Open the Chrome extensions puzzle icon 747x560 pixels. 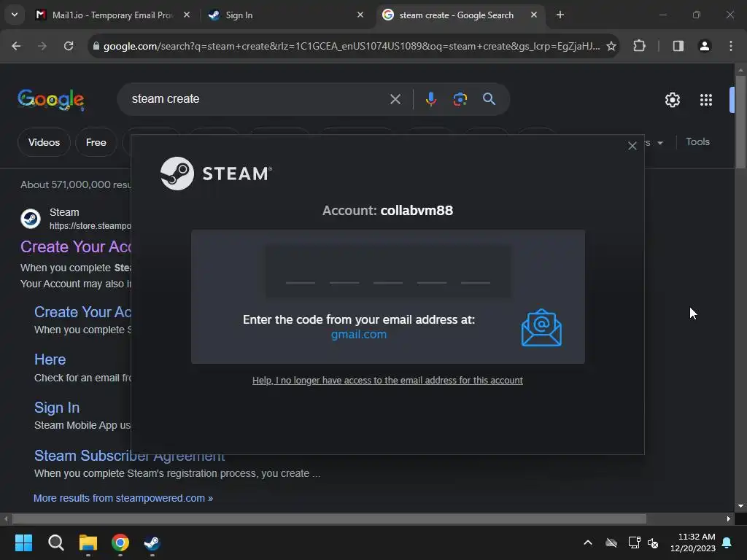point(639,46)
